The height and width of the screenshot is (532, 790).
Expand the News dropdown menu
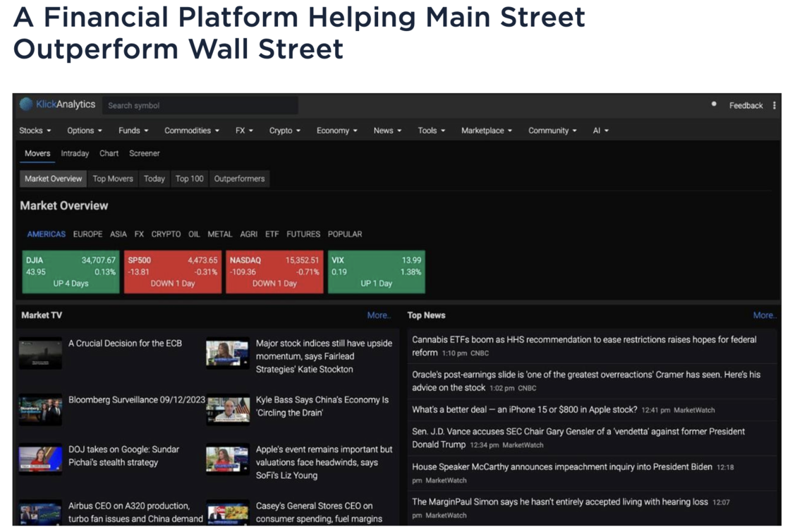(387, 131)
